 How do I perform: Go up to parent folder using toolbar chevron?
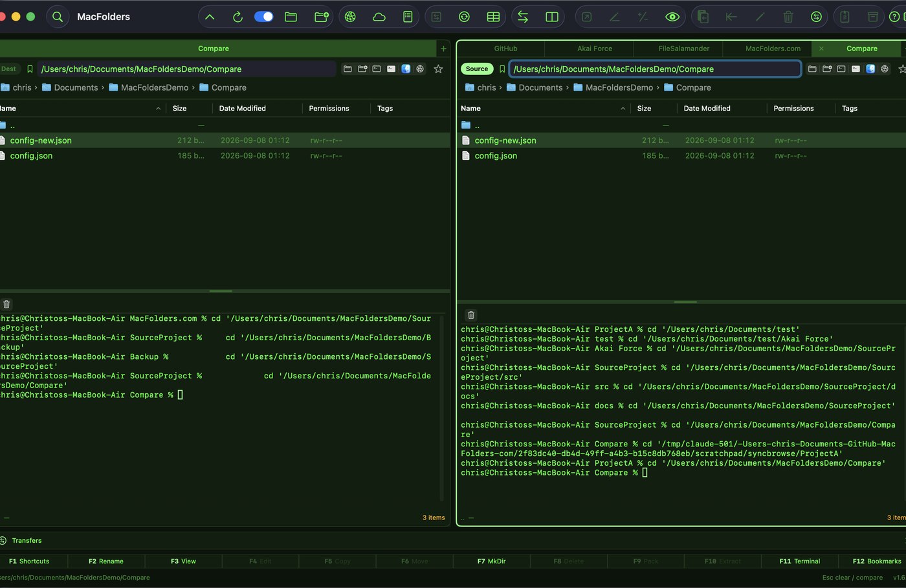coord(210,17)
